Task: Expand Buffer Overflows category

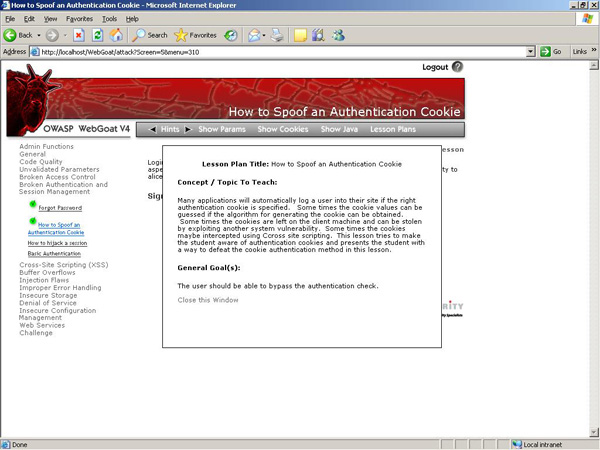Action: [47, 272]
